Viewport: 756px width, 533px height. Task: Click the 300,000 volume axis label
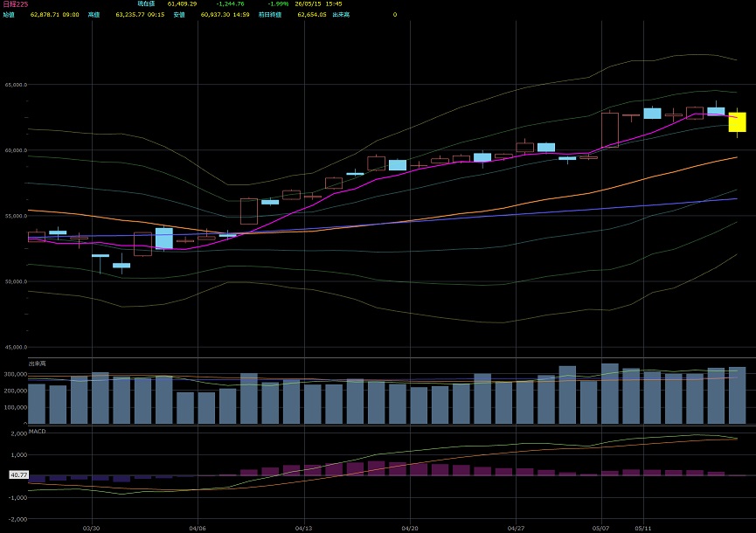pyautogui.click(x=16, y=374)
